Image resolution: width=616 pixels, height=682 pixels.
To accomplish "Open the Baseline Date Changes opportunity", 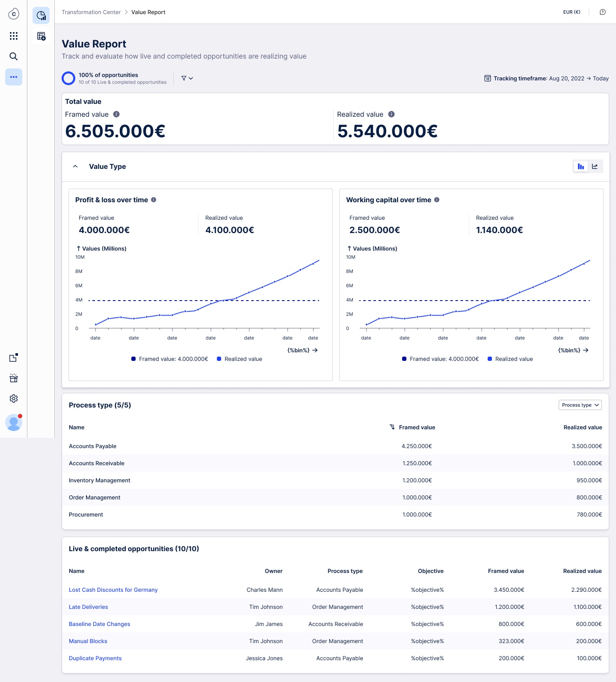I will tap(100, 624).
